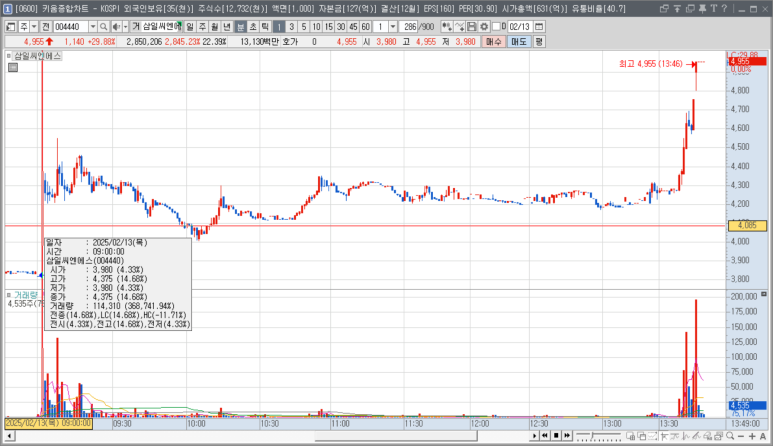Click the candle chart type icon
The height and width of the screenshot is (446, 773).
(x=447, y=27)
